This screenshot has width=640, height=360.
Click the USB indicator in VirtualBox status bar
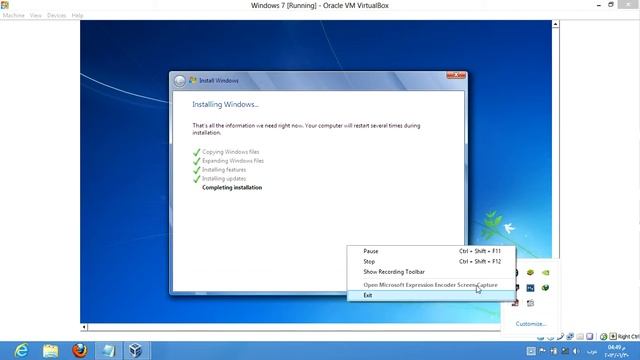click(x=560, y=336)
